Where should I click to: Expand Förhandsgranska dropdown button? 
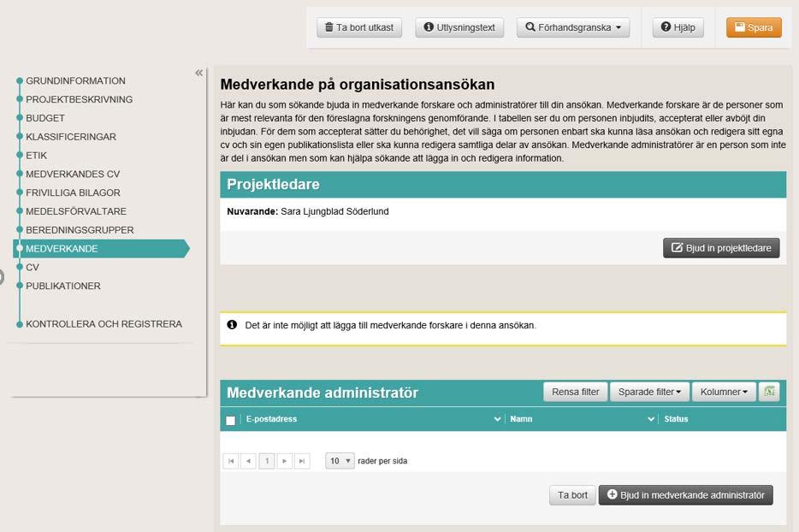click(x=573, y=27)
